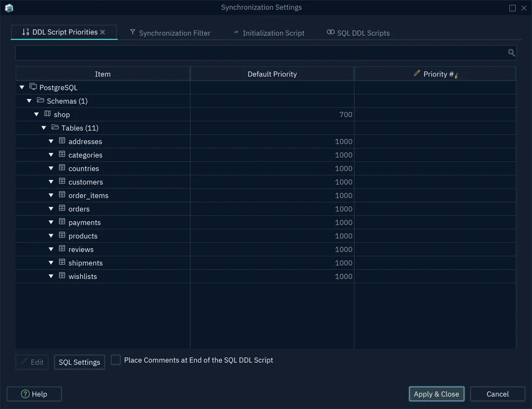The image size is (532, 409).
Task: Enable Place Comments at End of SQL DDL Script
Action: pos(115,360)
